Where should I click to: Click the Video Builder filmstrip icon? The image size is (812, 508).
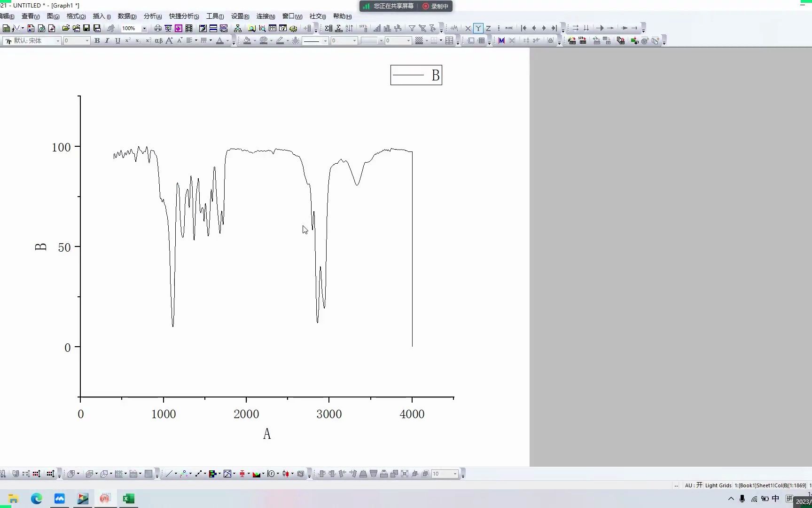[189, 28]
